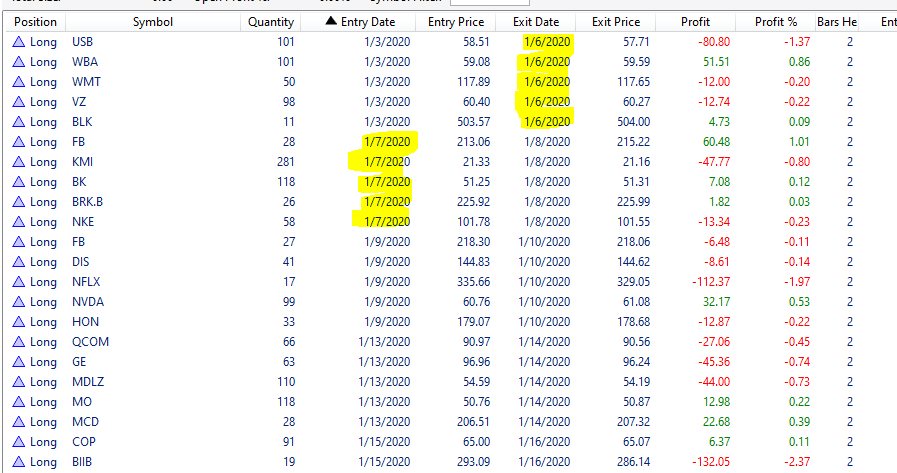Click the Exit Date column header
897x473 pixels.
point(547,22)
